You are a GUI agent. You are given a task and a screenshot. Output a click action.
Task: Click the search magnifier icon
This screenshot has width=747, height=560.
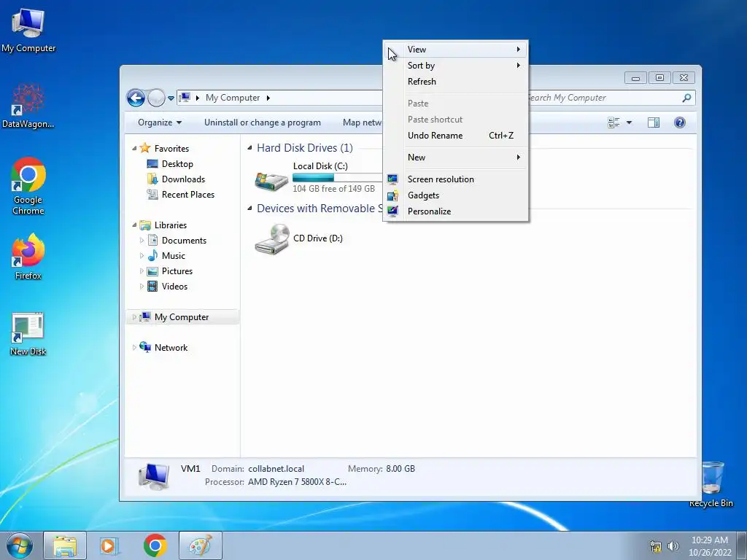click(686, 98)
